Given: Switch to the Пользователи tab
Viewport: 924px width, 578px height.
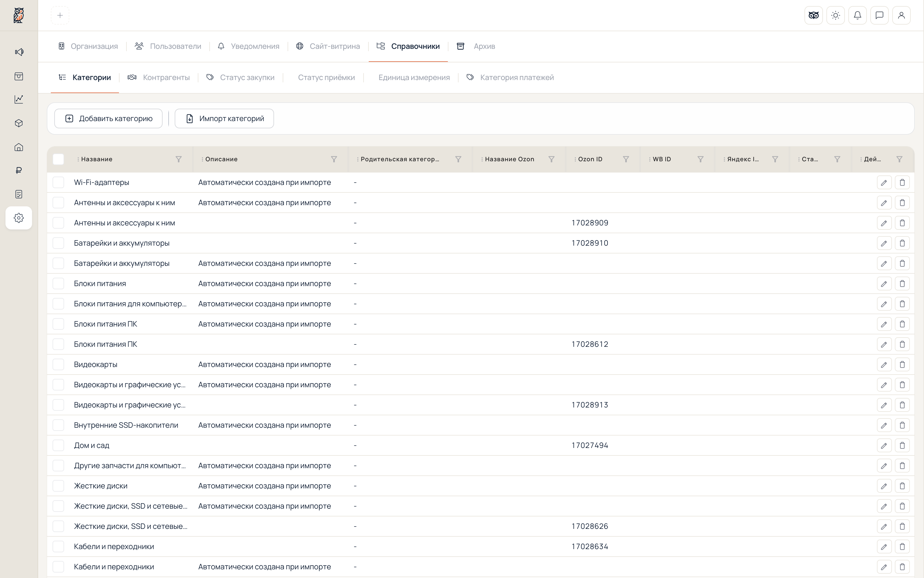Looking at the screenshot, I should pyautogui.click(x=168, y=46).
